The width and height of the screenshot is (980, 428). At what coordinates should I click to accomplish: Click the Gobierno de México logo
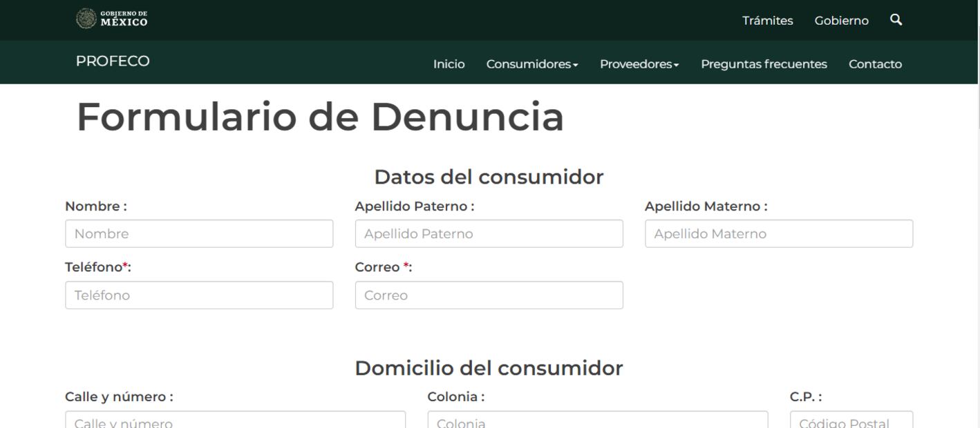click(x=112, y=19)
